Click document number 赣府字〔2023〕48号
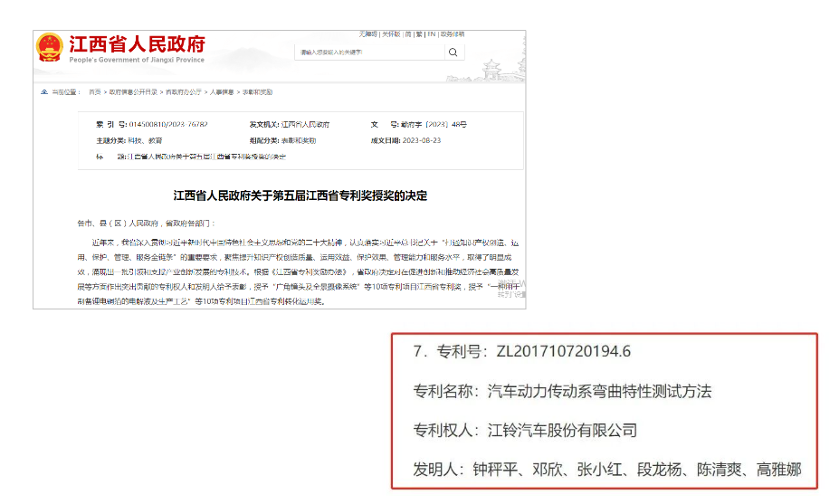Screen dimensions: 839x504 (434, 124)
